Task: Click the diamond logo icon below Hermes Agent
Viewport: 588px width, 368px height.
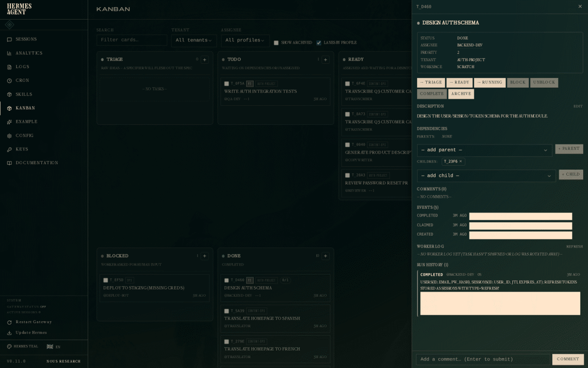Action: tap(10, 25)
